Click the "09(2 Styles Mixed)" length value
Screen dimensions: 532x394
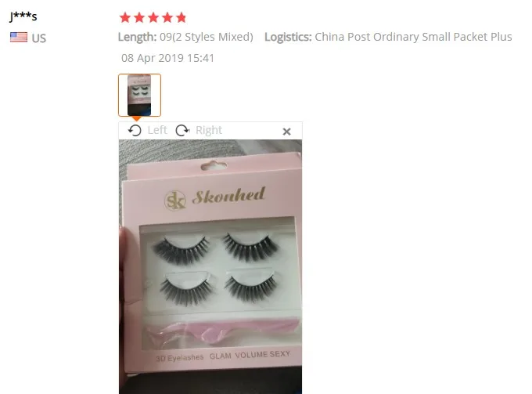tap(207, 37)
